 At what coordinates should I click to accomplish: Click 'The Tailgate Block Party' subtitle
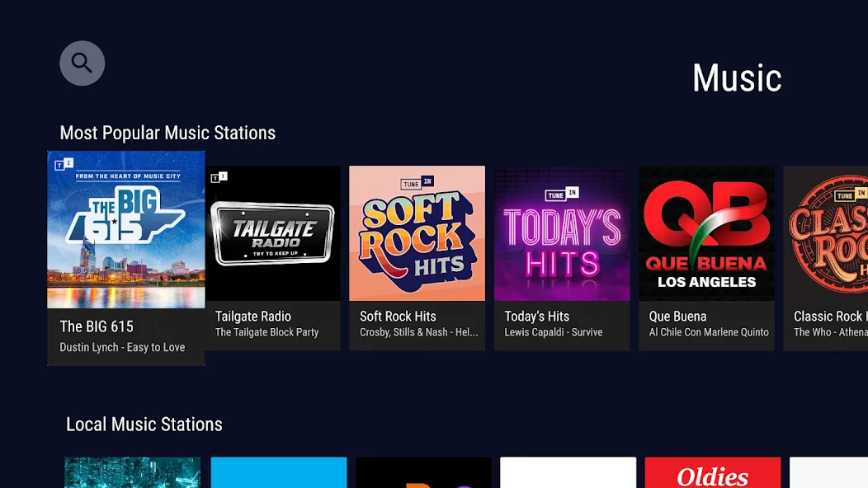(x=267, y=332)
